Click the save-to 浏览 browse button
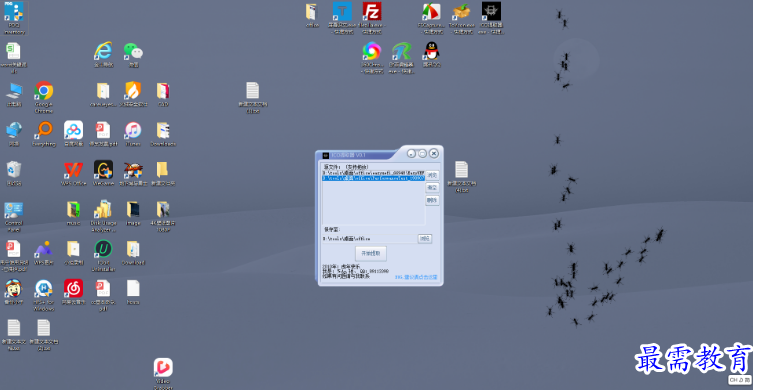The width and height of the screenshot is (759, 390). [425, 239]
